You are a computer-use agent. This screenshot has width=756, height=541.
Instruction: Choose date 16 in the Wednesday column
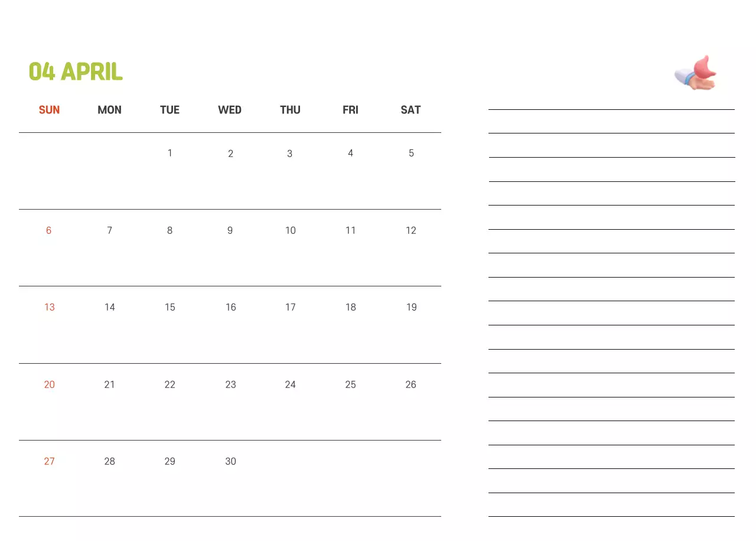pos(230,307)
